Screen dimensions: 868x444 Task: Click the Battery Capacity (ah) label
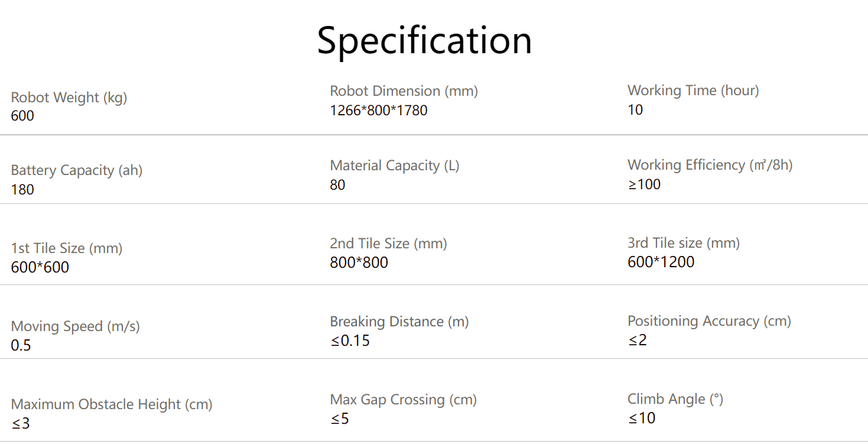pyautogui.click(x=77, y=170)
